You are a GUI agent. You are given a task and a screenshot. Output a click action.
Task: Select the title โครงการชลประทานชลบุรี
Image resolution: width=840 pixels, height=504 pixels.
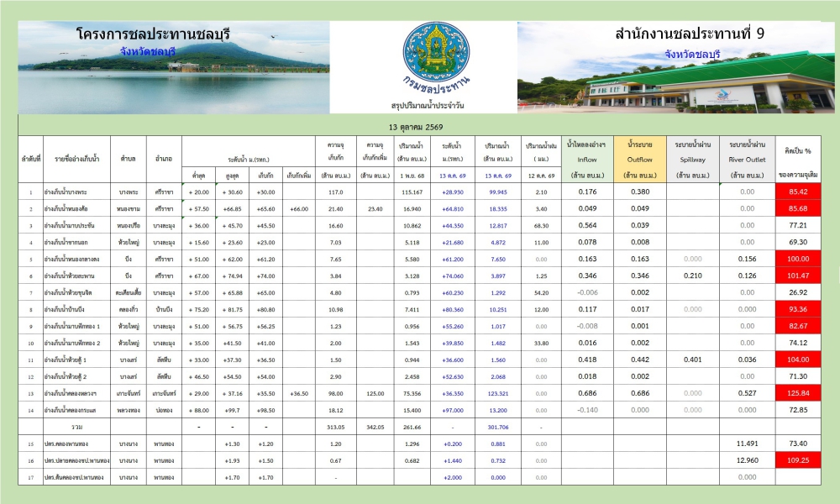pos(153,34)
